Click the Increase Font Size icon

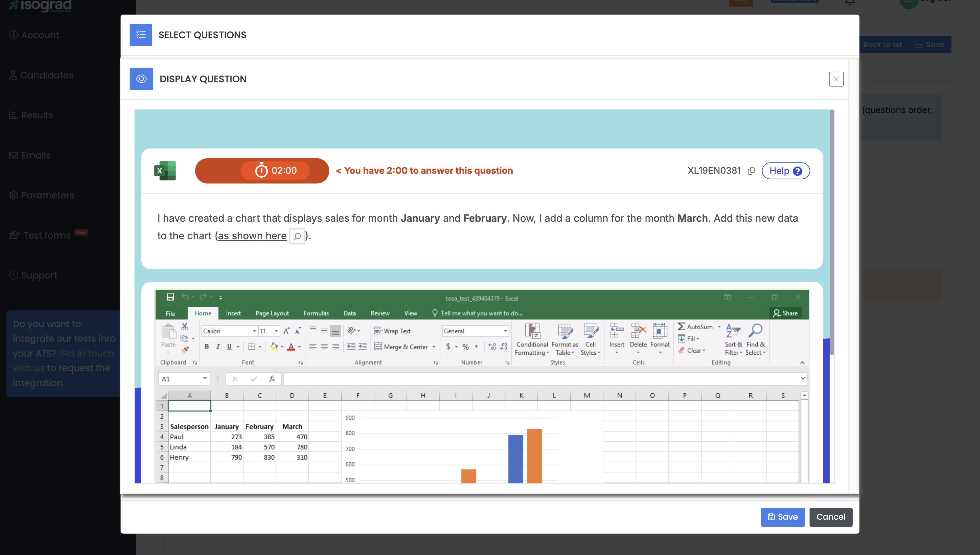[x=286, y=331]
